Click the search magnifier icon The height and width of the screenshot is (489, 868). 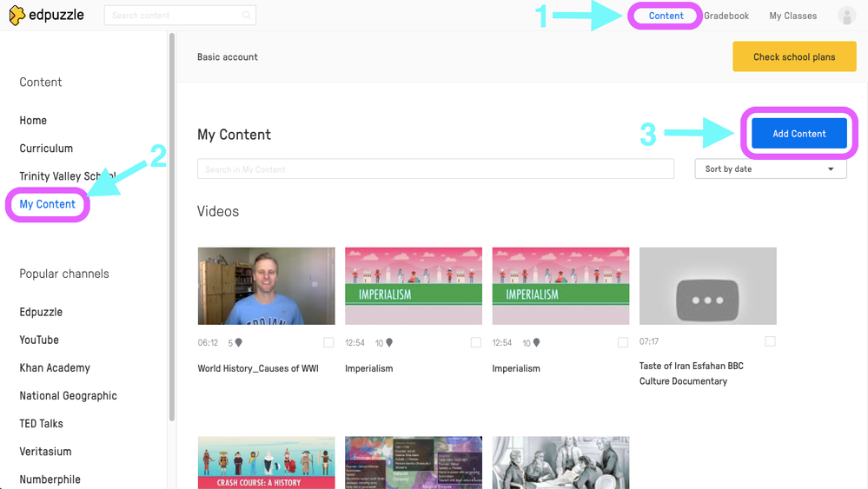(248, 16)
